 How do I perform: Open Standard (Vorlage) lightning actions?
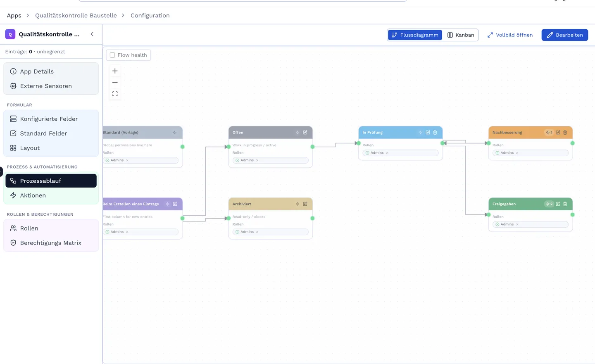[175, 133]
